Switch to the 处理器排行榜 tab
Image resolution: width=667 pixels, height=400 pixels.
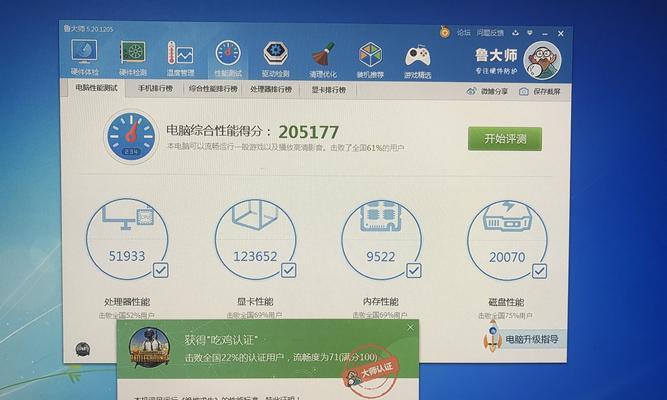271,89
